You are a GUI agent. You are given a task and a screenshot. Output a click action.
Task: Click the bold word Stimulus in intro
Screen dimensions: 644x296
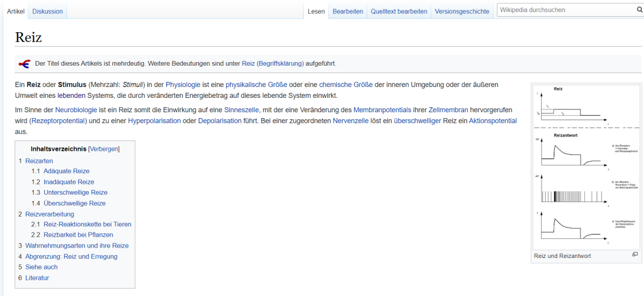72,85
